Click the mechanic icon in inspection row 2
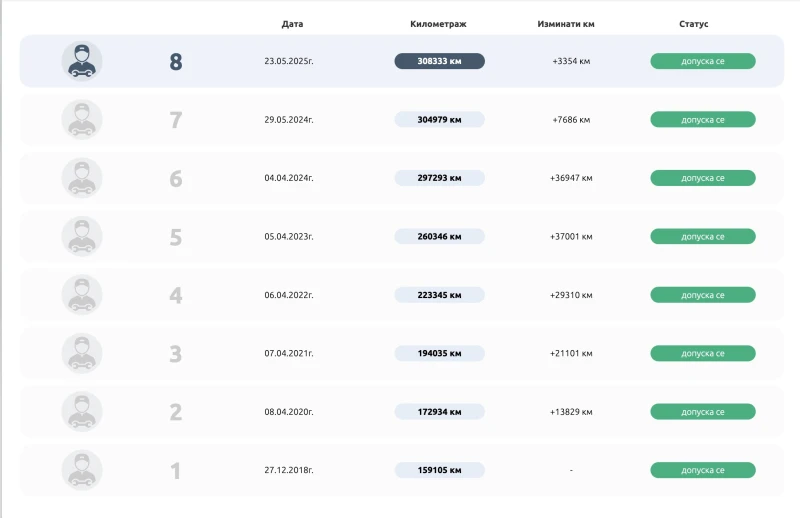 coord(82,412)
